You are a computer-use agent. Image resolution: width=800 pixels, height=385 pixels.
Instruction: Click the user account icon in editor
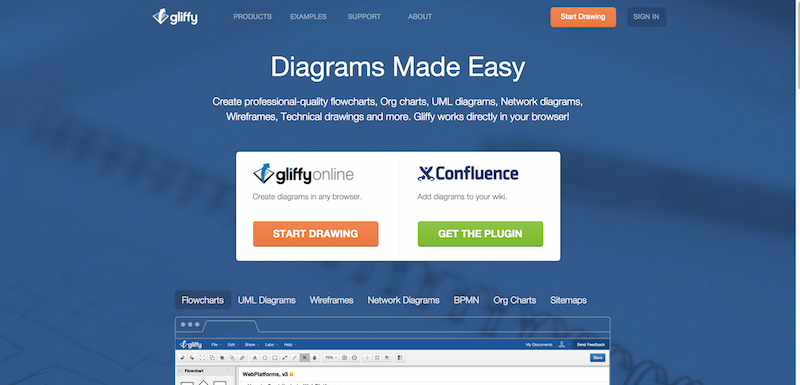(562, 344)
